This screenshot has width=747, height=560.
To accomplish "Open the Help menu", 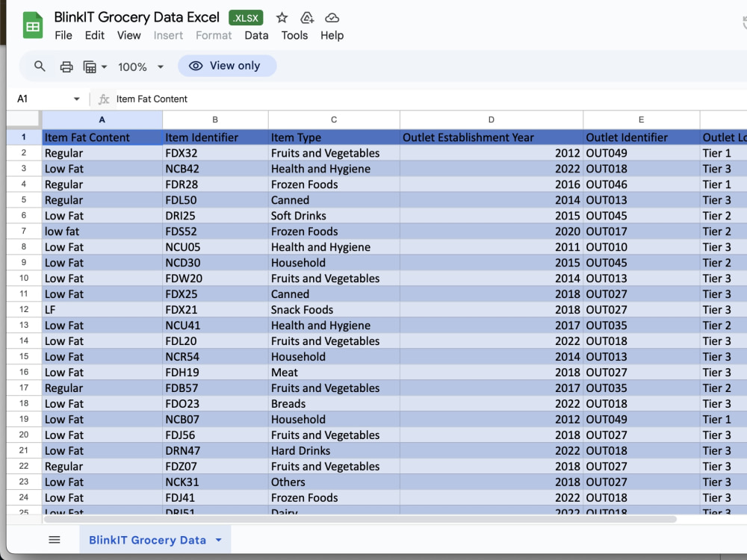I will [x=332, y=36].
